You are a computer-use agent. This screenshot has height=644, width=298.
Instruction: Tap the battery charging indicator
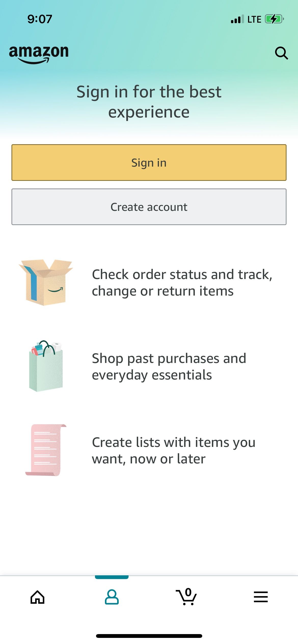(x=274, y=19)
